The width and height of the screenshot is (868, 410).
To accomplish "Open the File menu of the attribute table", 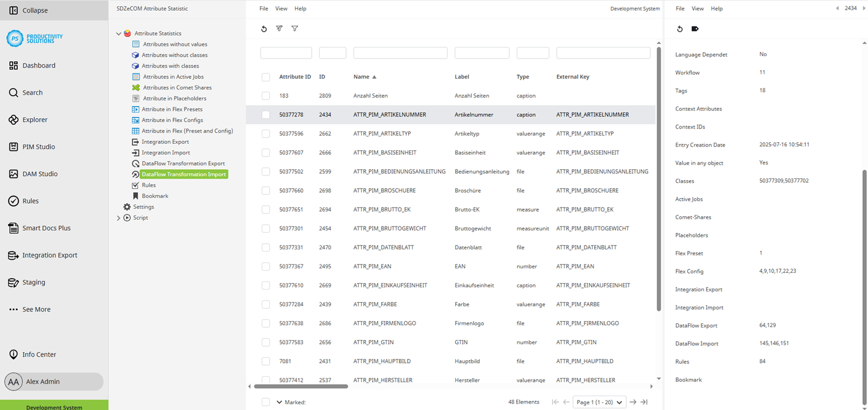I will click(x=263, y=8).
